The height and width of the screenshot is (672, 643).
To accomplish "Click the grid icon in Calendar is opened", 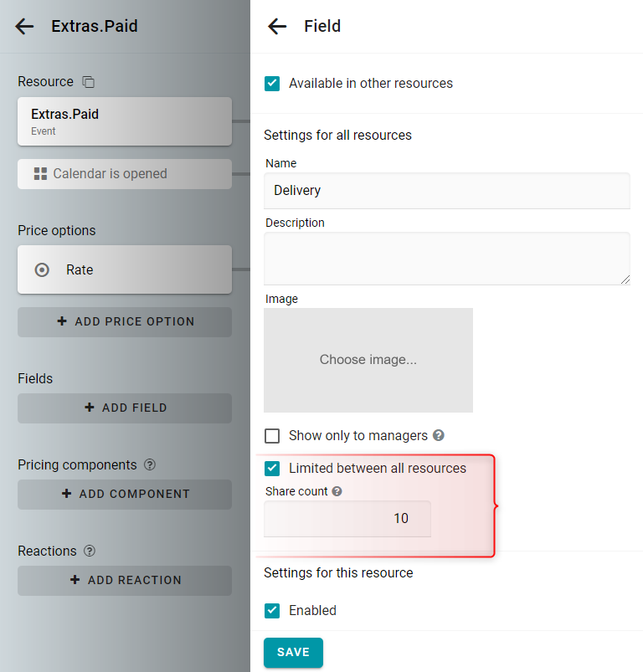I will tap(40, 173).
